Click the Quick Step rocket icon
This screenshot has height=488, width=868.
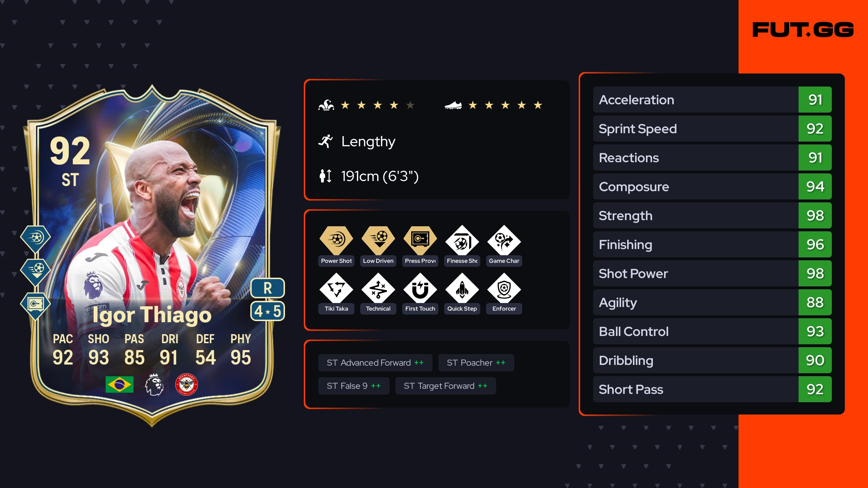coord(462,289)
